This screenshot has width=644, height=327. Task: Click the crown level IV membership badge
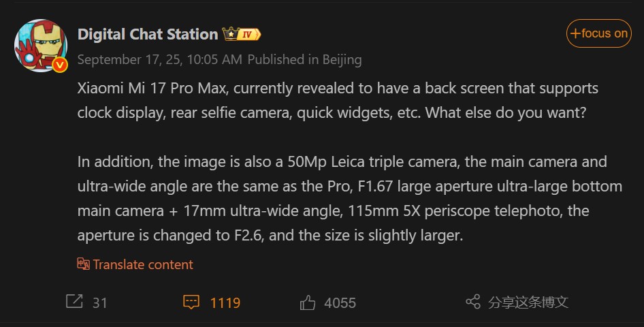242,33
